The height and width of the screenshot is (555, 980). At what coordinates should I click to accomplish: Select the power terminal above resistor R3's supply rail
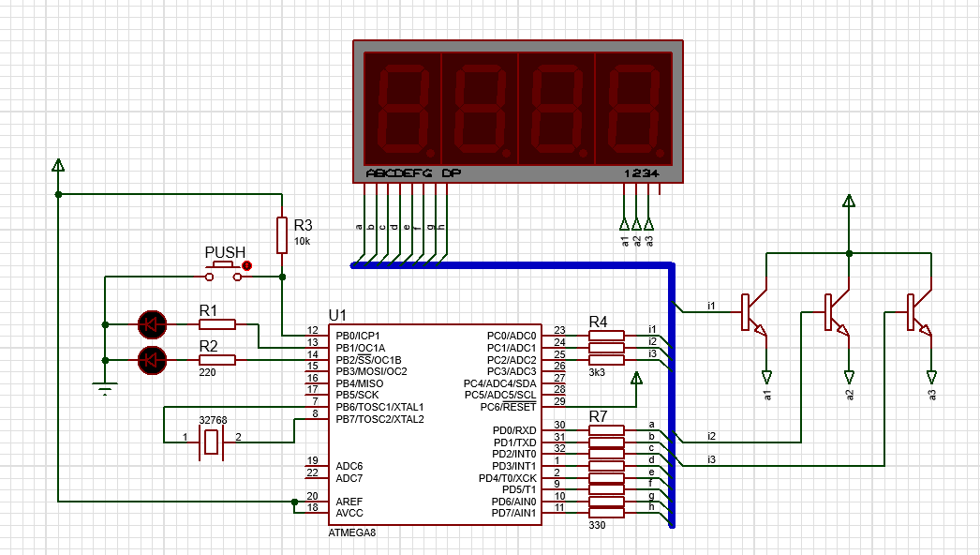click(58, 165)
